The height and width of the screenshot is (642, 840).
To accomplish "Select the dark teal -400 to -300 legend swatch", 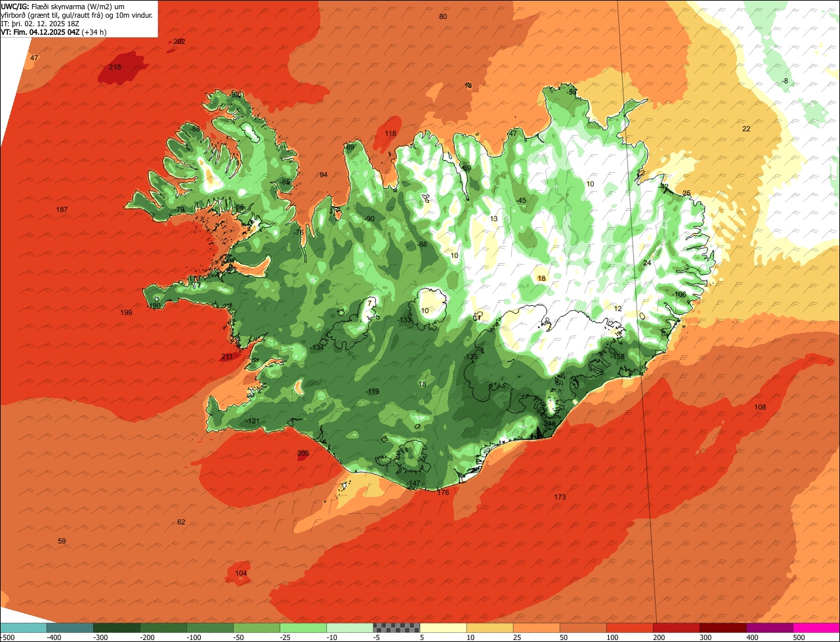I will point(70,628).
